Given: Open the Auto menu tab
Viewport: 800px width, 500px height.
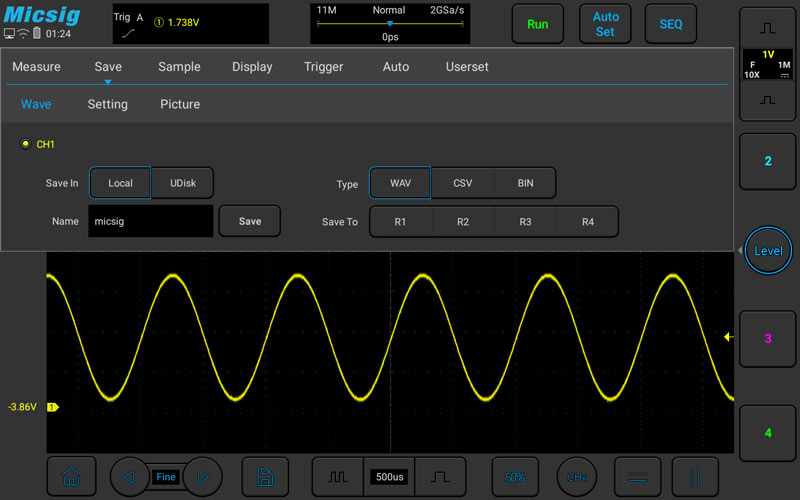Looking at the screenshot, I should [396, 67].
